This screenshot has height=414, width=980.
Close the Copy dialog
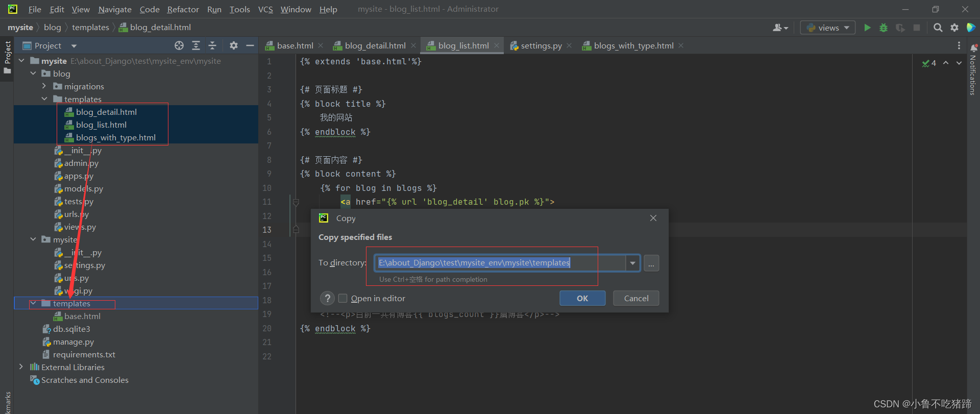click(653, 218)
